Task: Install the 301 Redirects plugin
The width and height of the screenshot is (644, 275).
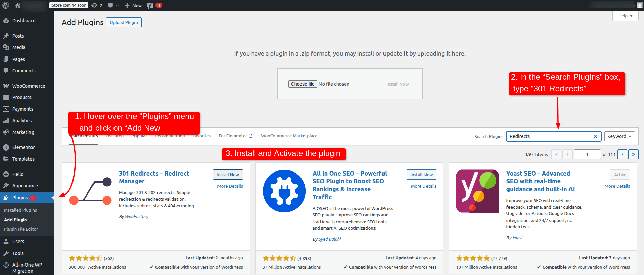Action: (x=228, y=175)
